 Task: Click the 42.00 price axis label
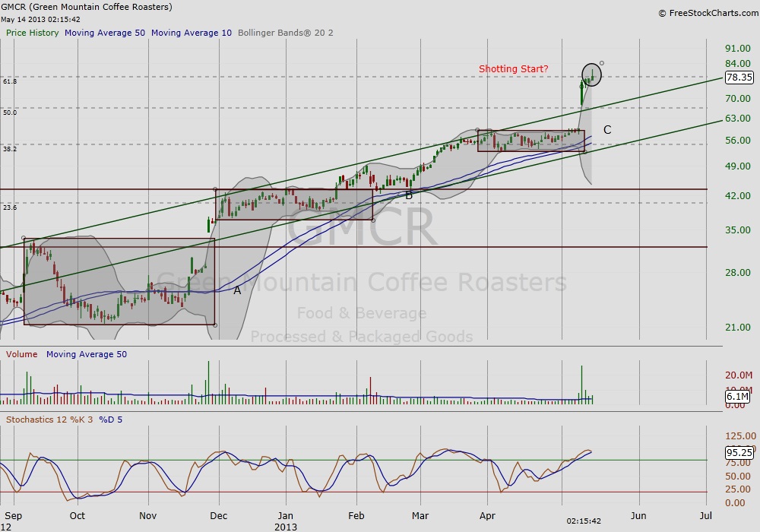coord(738,196)
